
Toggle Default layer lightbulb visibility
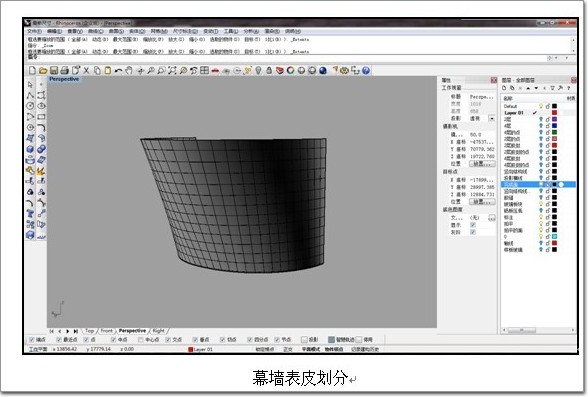tap(541, 106)
